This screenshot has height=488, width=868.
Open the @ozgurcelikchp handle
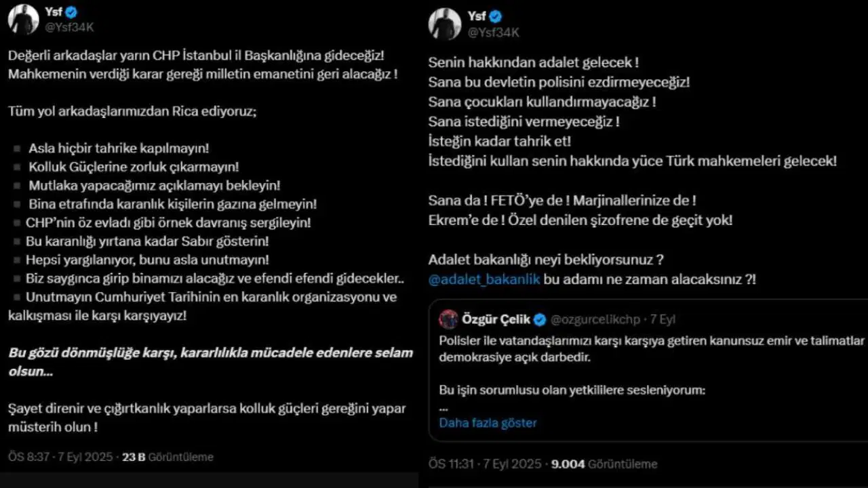[595, 319]
